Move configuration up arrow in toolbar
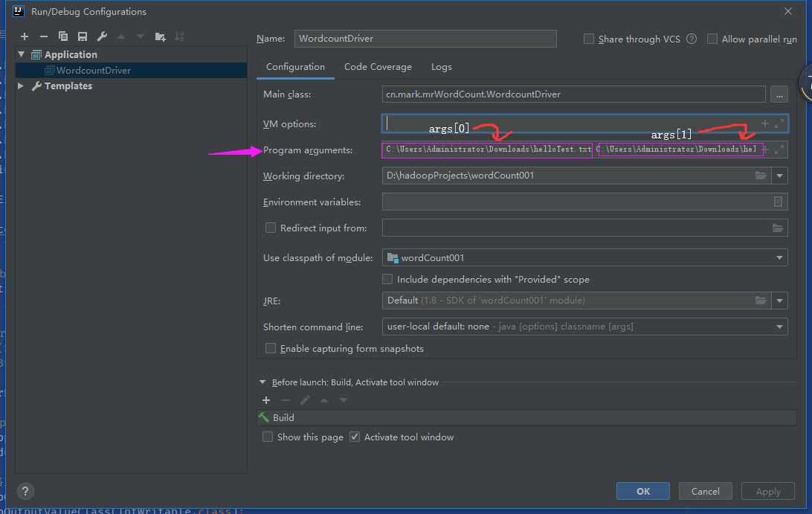This screenshot has height=514, width=812. [x=121, y=36]
